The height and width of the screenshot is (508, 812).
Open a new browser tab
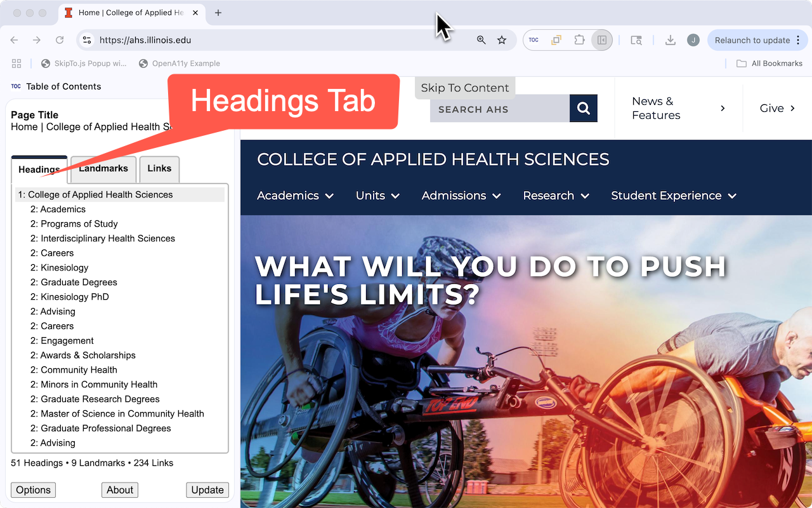tap(218, 13)
